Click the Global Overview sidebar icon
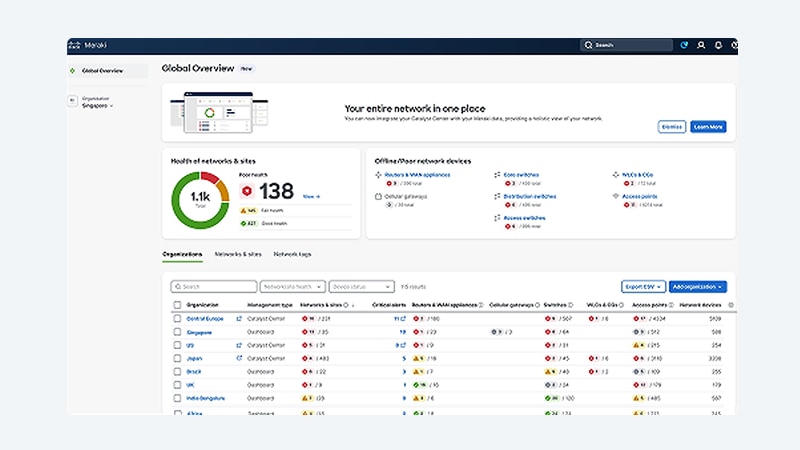 (72, 71)
